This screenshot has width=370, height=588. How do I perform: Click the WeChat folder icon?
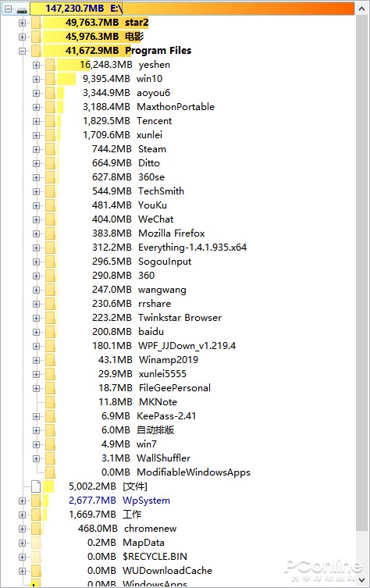tap(50, 219)
